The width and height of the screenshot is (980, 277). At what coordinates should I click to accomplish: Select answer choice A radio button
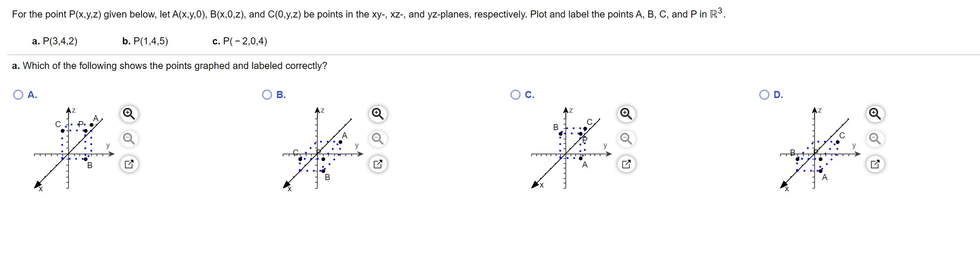pos(18,94)
